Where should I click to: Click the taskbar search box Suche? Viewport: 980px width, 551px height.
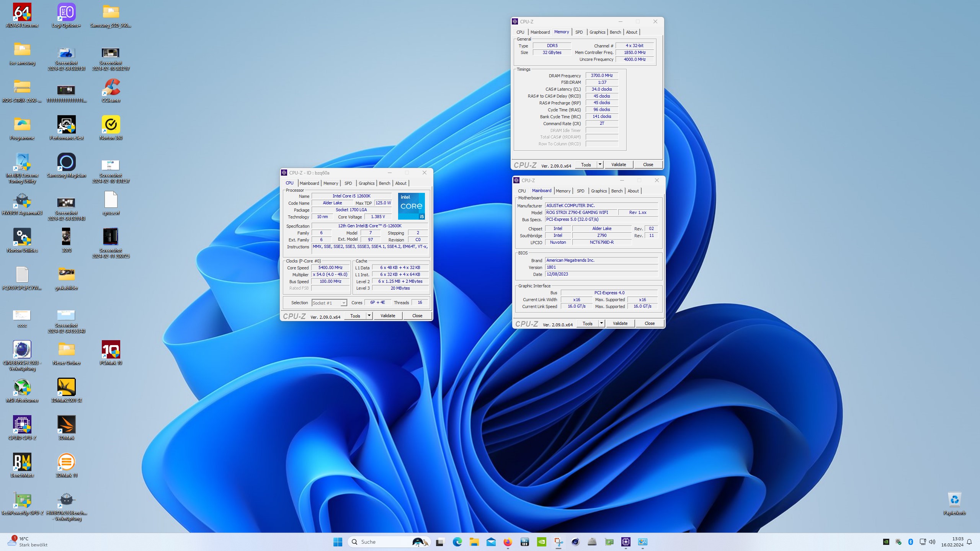389,542
